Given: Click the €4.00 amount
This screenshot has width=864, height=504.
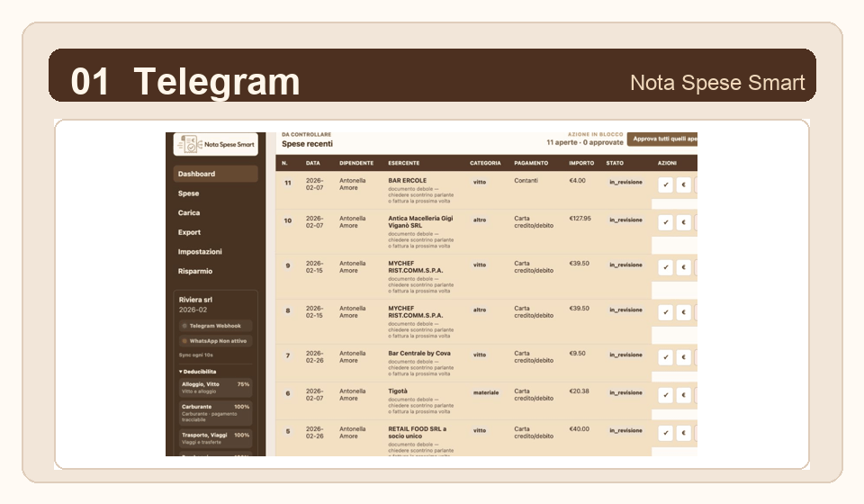Looking at the screenshot, I should coord(578,181).
